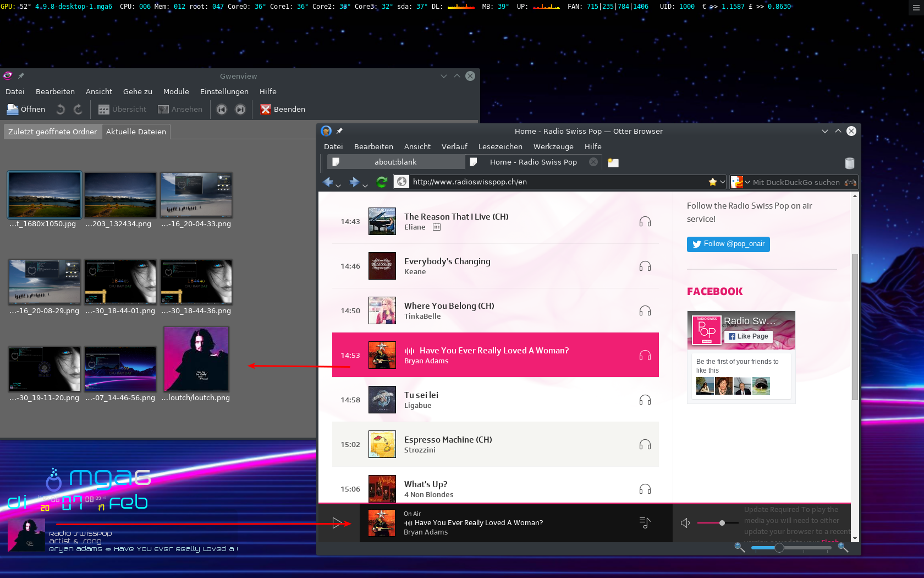Rotate image left in Gwenview toolbar
Screen dimensions: 924x578
pos(61,109)
